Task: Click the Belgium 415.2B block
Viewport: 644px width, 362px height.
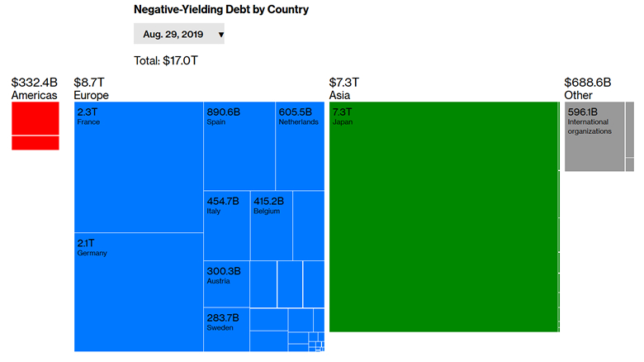Action: 271,225
